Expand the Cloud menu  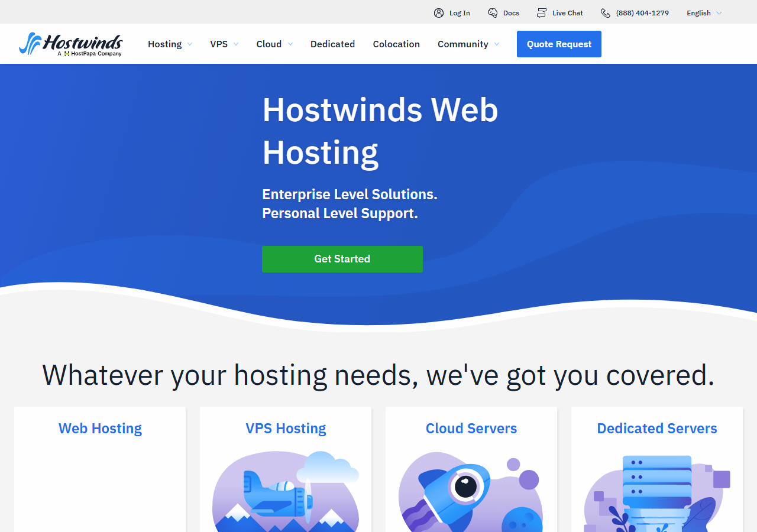point(274,44)
